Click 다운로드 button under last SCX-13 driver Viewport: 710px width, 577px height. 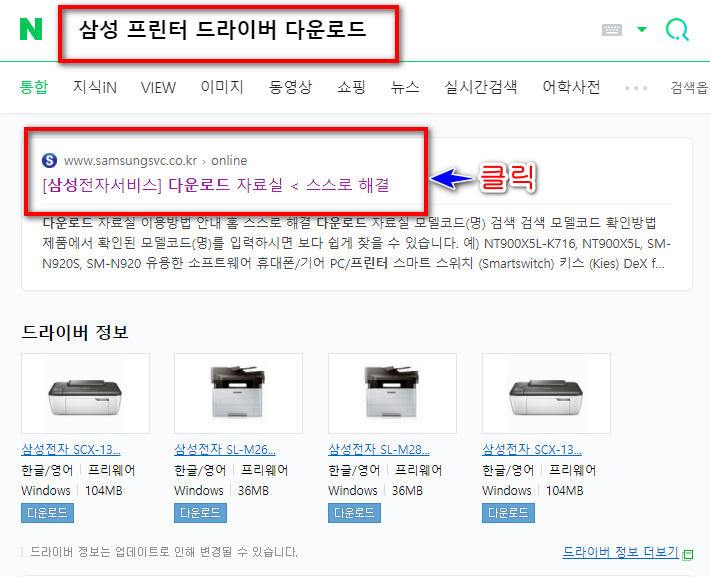[508, 513]
